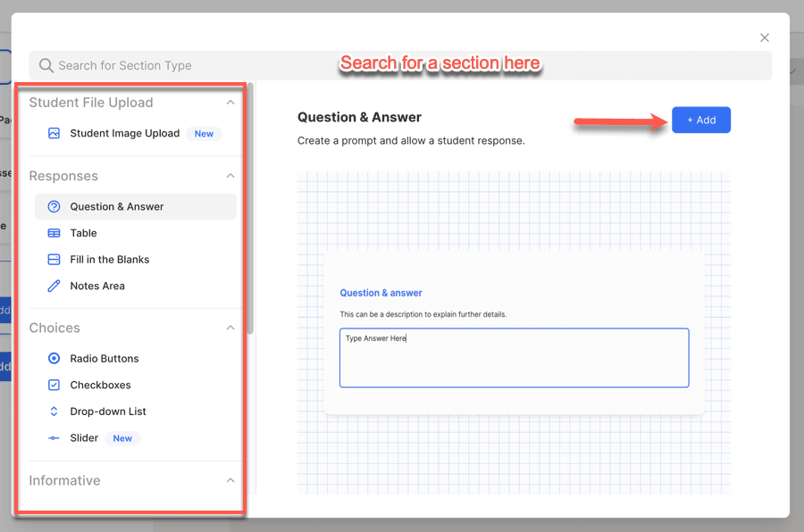Select the Question & Answer question-mark icon

point(54,207)
